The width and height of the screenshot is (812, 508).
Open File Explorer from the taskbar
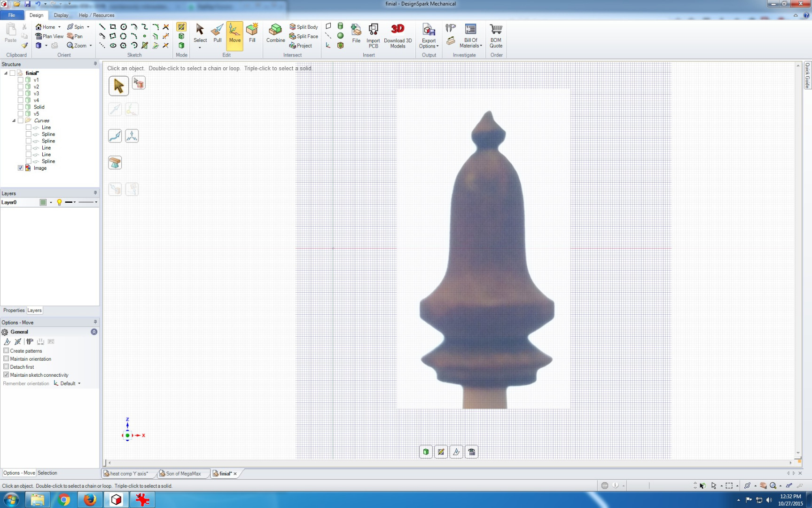click(38, 500)
